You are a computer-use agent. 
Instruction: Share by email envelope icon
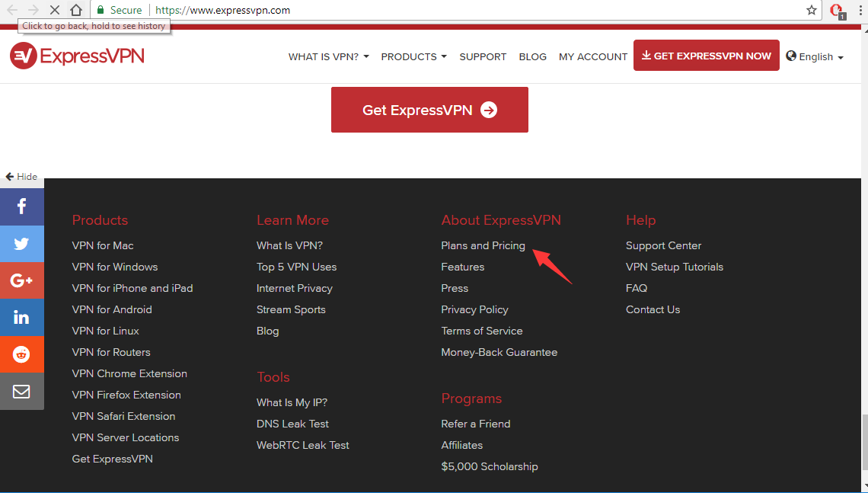click(21, 391)
